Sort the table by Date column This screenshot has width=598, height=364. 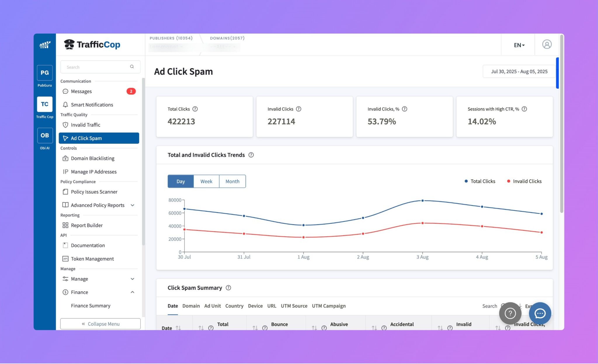pos(178,328)
